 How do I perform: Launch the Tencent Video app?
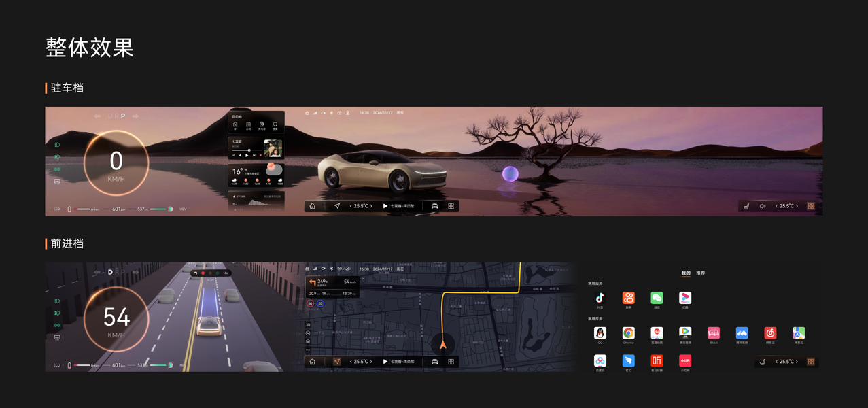685,333
